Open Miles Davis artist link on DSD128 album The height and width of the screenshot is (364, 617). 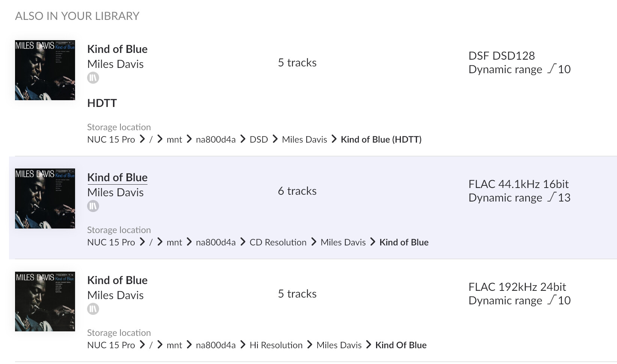coord(115,64)
